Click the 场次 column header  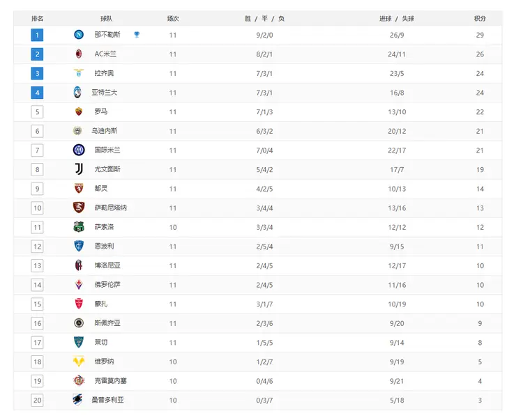(x=173, y=19)
